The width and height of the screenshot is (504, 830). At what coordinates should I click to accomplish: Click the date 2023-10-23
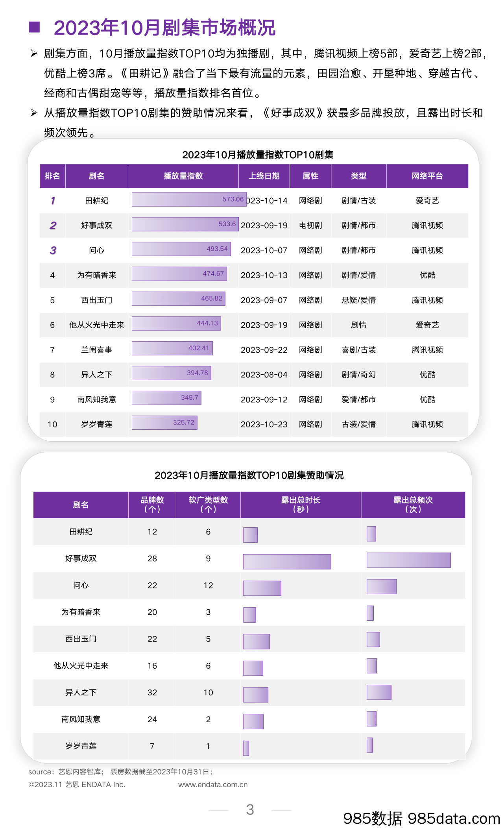(264, 424)
